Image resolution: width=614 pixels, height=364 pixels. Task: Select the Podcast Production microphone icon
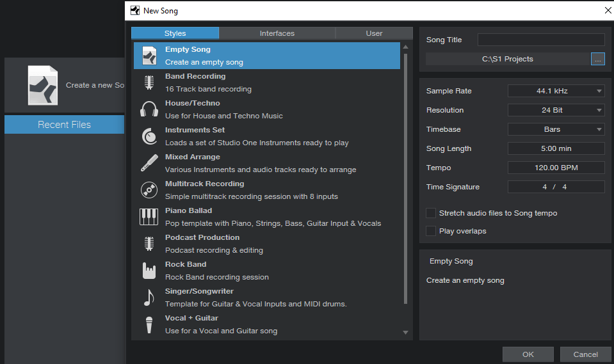coord(149,244)
